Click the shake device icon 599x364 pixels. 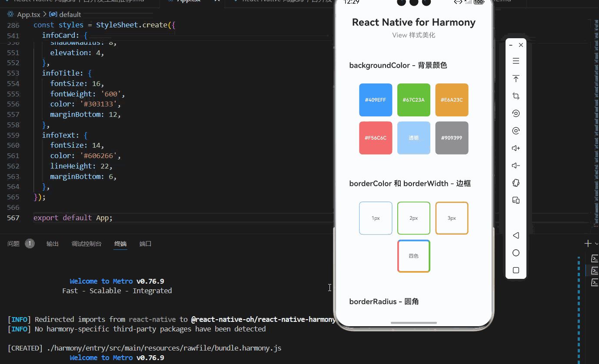tap(516, 183)
